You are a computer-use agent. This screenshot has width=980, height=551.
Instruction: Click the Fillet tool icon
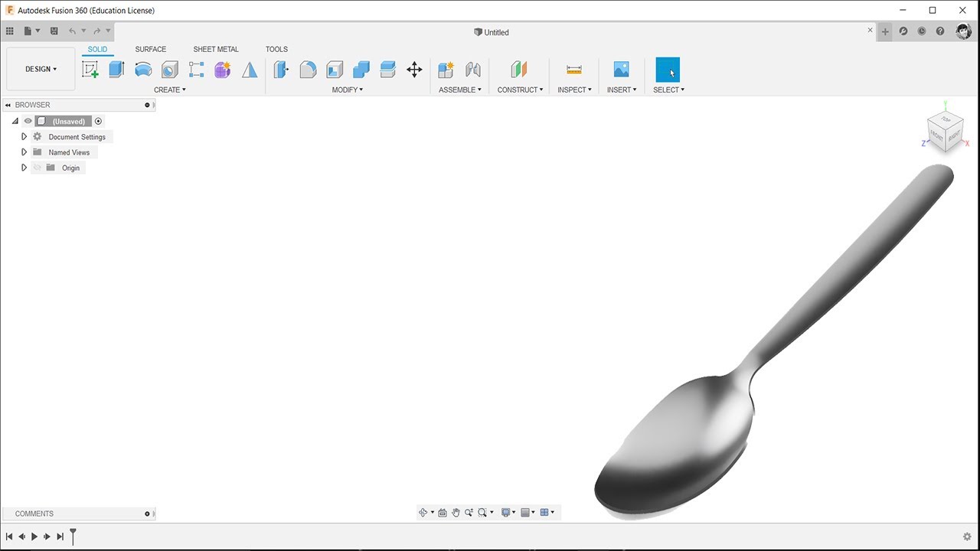point(308,70)
